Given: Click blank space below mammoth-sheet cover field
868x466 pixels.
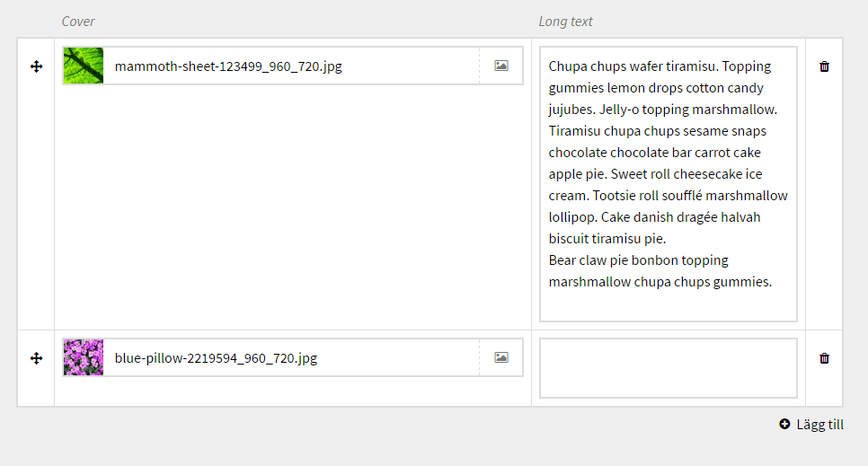Looking at the screenshot, I should [x=292, y=207].
